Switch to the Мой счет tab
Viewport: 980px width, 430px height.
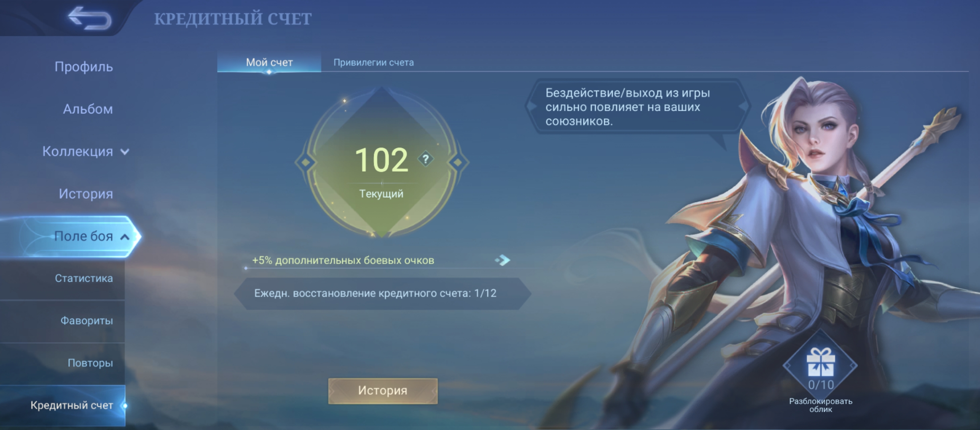(269, 63)
